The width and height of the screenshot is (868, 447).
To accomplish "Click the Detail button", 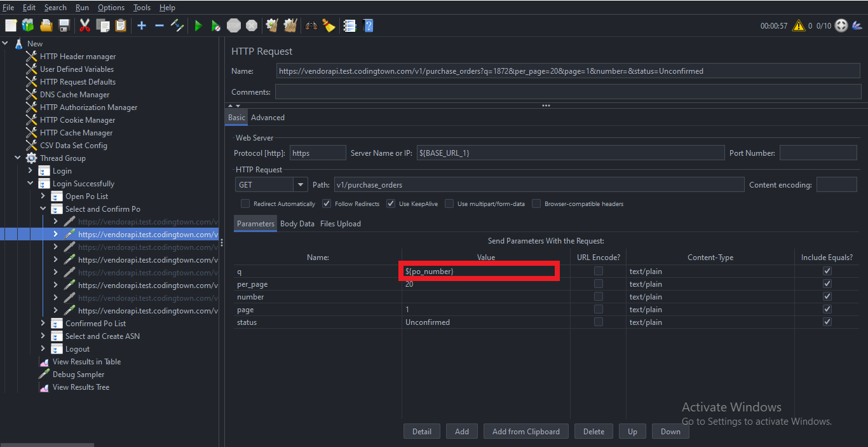I will (x=422, y=431).
